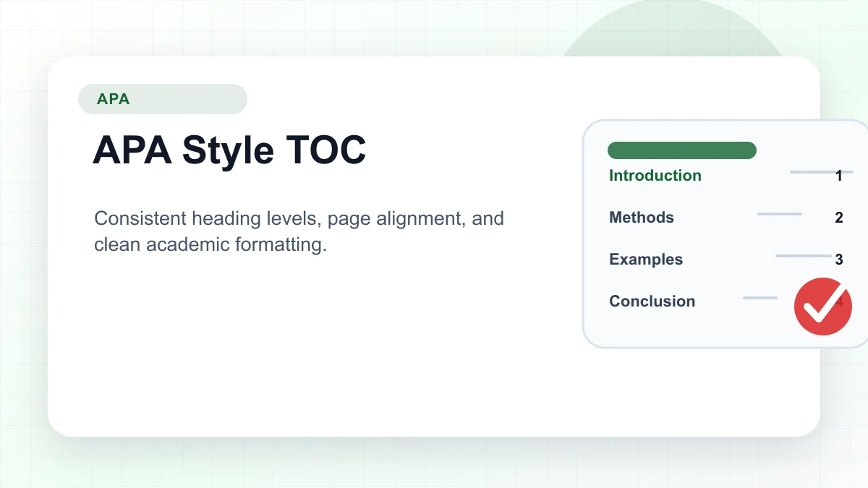Screen dimensions: 868x488
Task: Click page number 1 beside Introduction
Action: [839, 176]
